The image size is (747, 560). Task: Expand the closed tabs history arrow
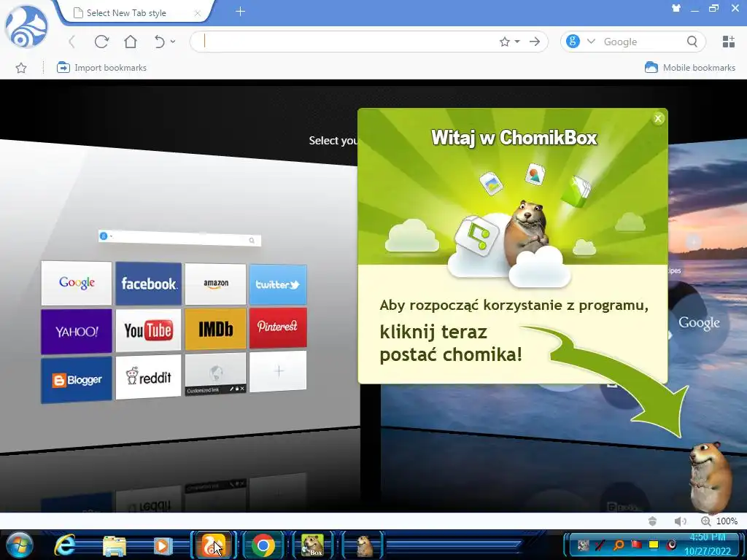[173, 42]
